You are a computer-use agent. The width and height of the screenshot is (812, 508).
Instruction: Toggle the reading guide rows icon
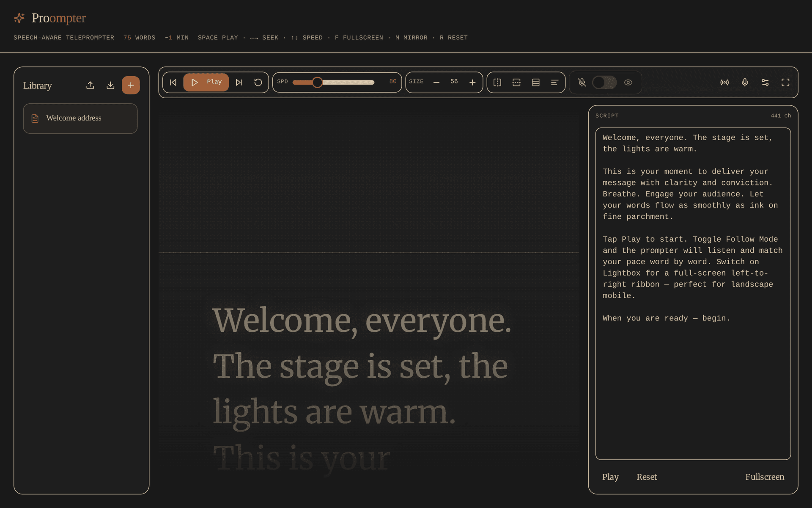tap(535, 82)
